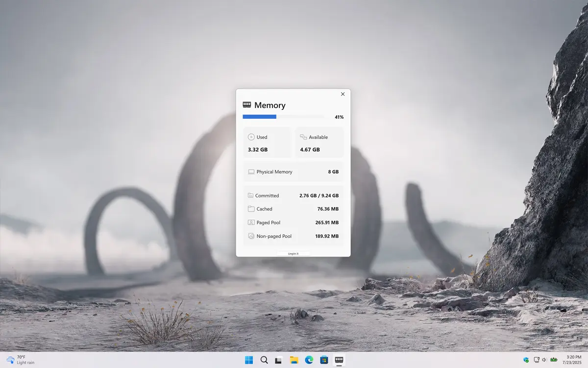Viewport: 588px width, 368px height.
Task: Open Task View from the taskbar
Action: pos(278,360)
